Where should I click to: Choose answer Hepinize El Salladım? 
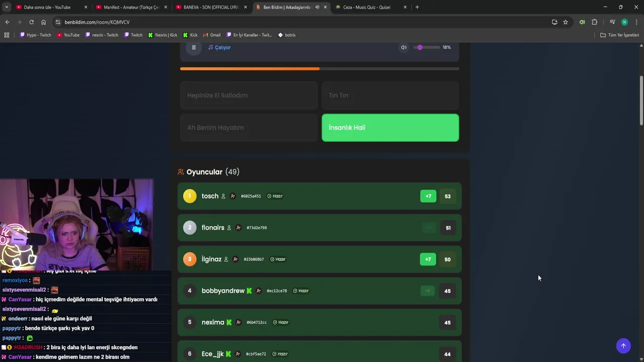pyautogui.click(x=249, y=96)
